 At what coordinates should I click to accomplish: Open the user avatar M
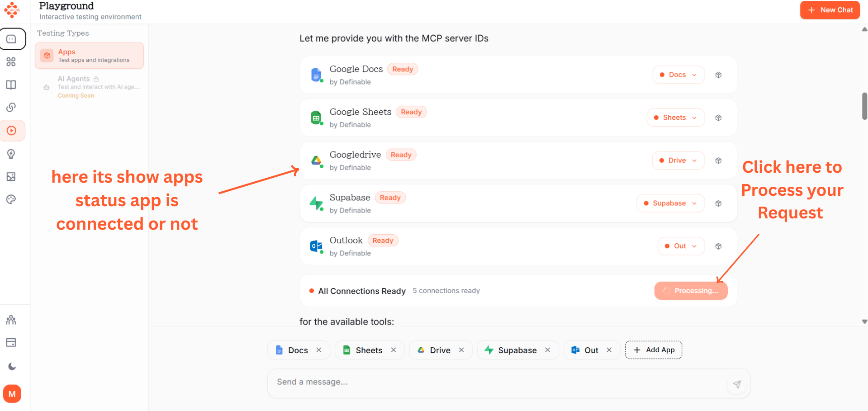(x=12, y=394)
